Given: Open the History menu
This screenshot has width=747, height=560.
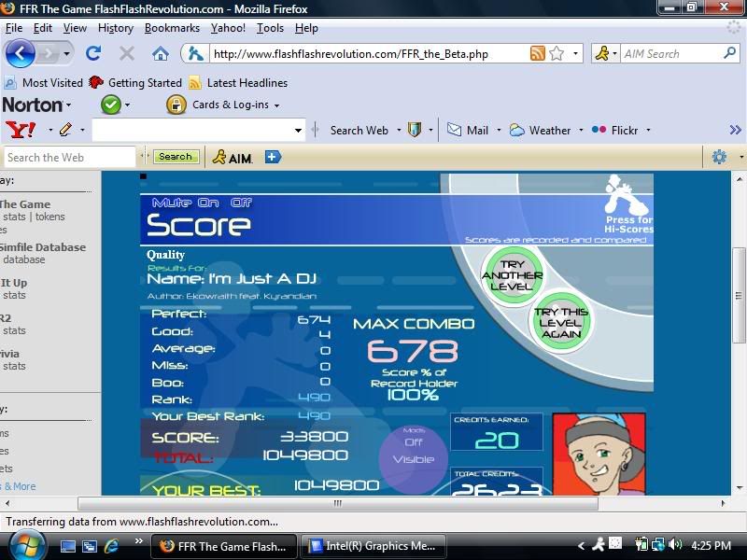Looking at the screenshot, I should pyautogui.click(x=116, y=28).
